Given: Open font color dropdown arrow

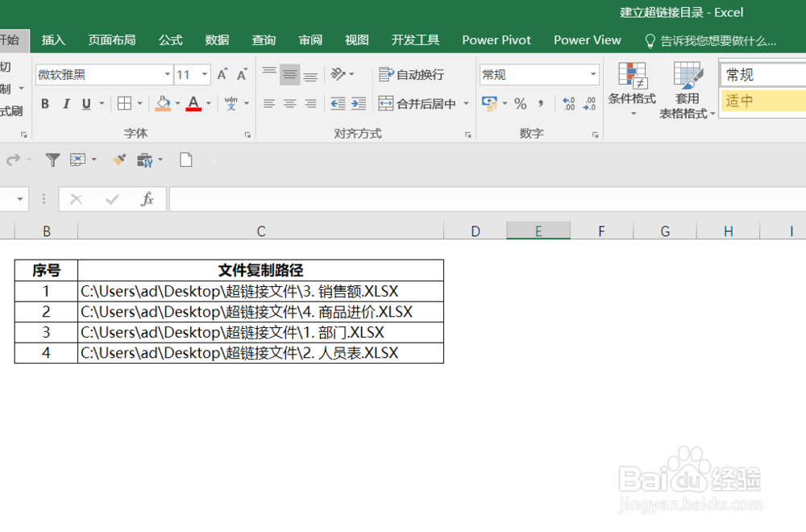Looking at the screenshot, I should pos(209,104).
